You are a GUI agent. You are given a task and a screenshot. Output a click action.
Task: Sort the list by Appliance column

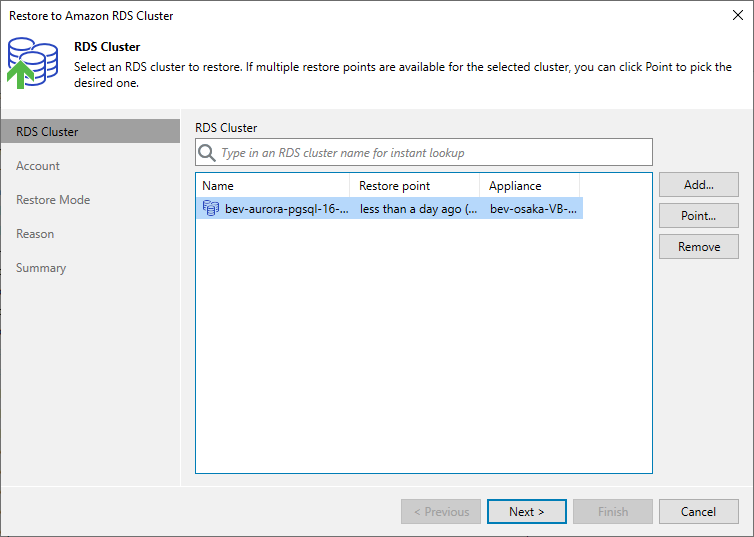tap(529, 186)
